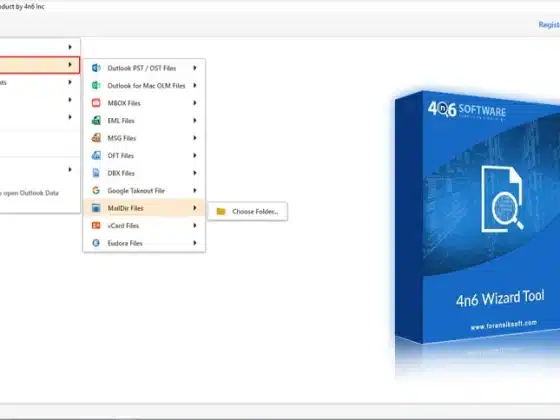Click the EML Files icon
The width and height of the screenshot is (560, 420).
[96, 120]
